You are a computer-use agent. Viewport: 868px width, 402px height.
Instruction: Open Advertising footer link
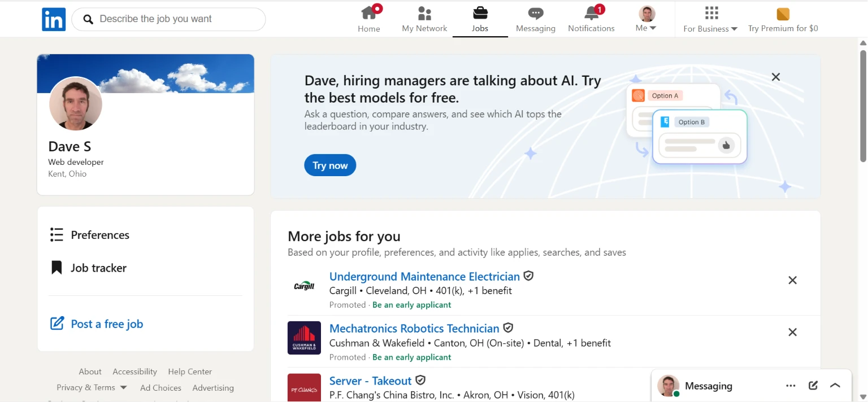[x=213, y=388]
